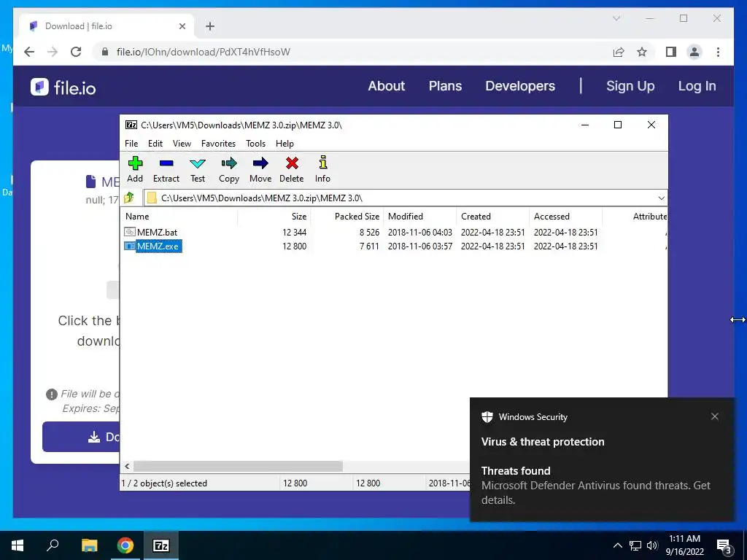Open the volume speaker tray icon
The height and width of the screenshot is (560, 747).
pyautogui.click(x=652, y=545)
